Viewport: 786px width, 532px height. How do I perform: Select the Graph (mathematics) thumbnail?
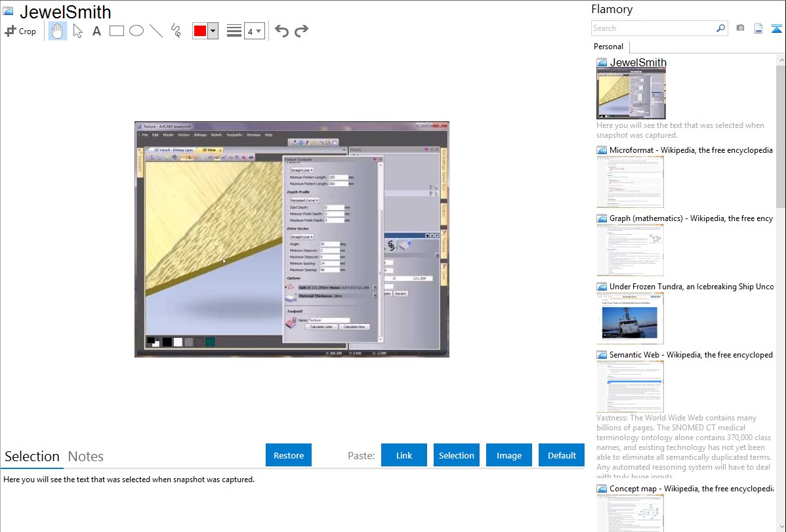(630, 250)
